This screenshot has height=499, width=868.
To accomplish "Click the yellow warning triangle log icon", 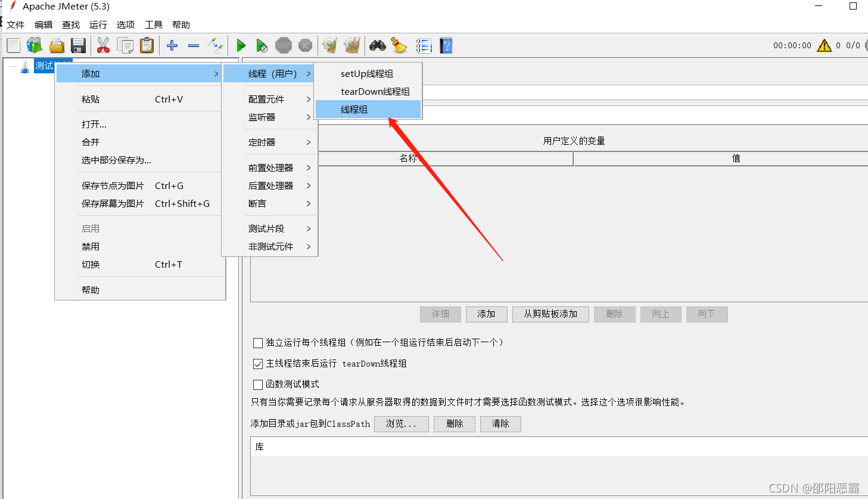I will [824, 45].
